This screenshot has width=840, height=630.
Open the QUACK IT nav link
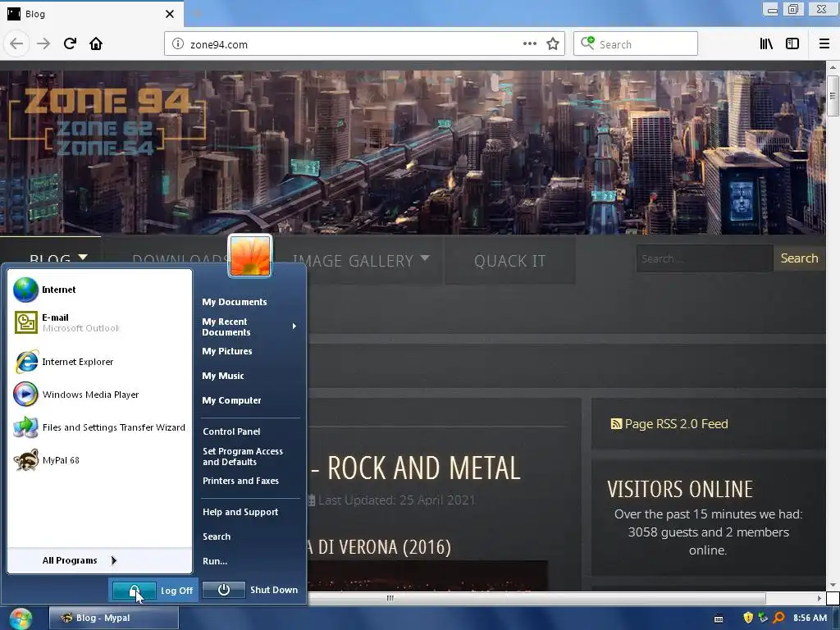coord(509,261)
